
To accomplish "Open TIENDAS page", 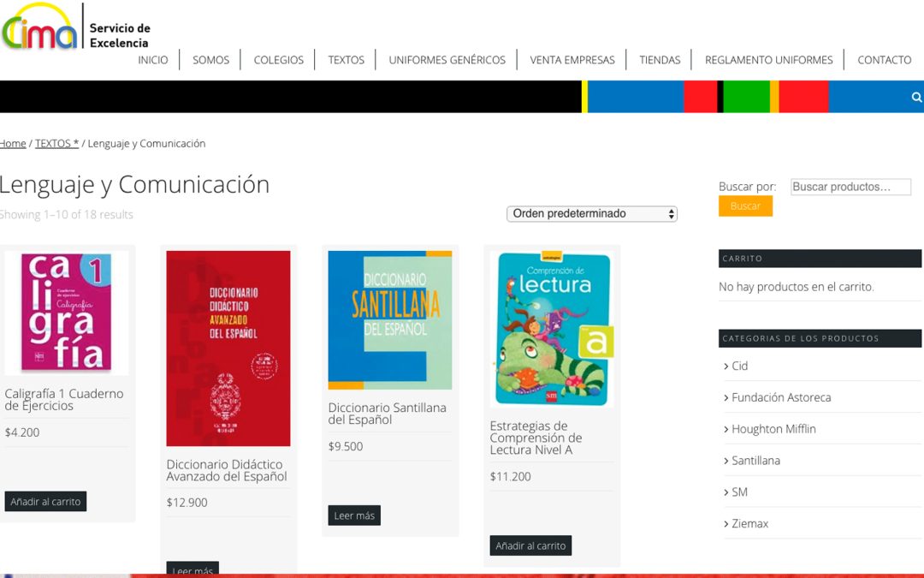I will 660,60.
